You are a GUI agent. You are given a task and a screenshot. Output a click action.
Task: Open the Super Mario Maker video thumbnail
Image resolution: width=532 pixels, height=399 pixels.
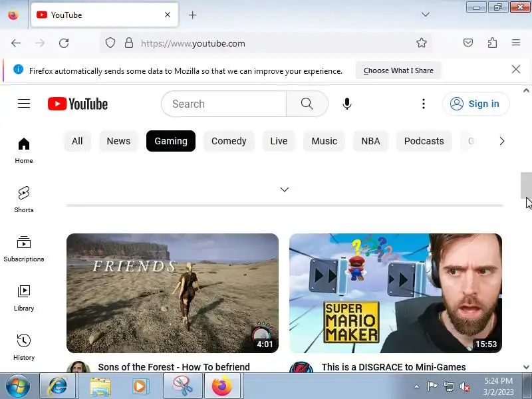[396, 293]
